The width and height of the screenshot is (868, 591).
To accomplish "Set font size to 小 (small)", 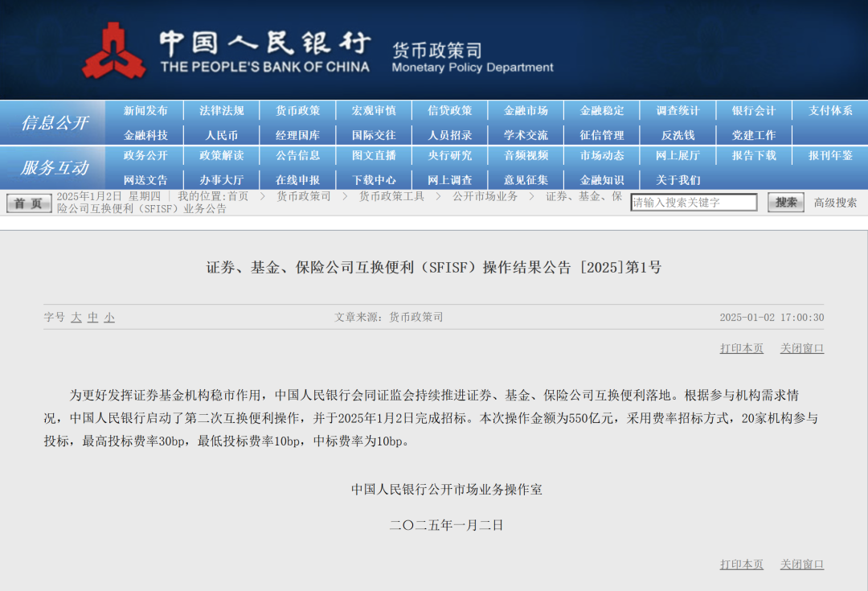I will click(x=109, y=318).
